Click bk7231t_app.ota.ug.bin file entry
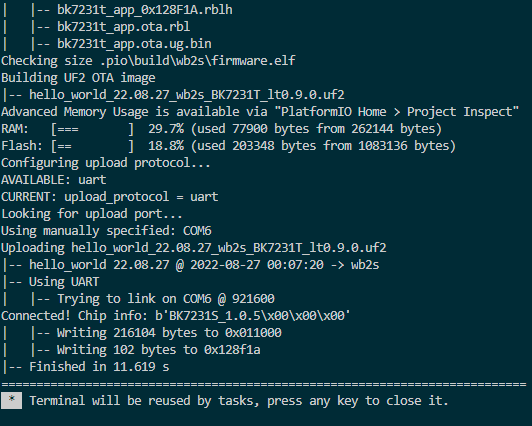This screenshot has height=426, width=532. click(134, 44)
